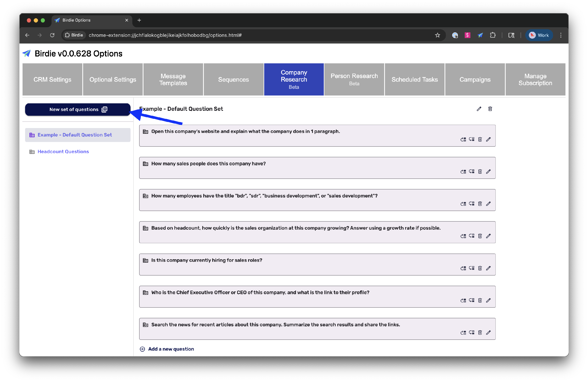Edit the company website explanation question

click(488, 139)
